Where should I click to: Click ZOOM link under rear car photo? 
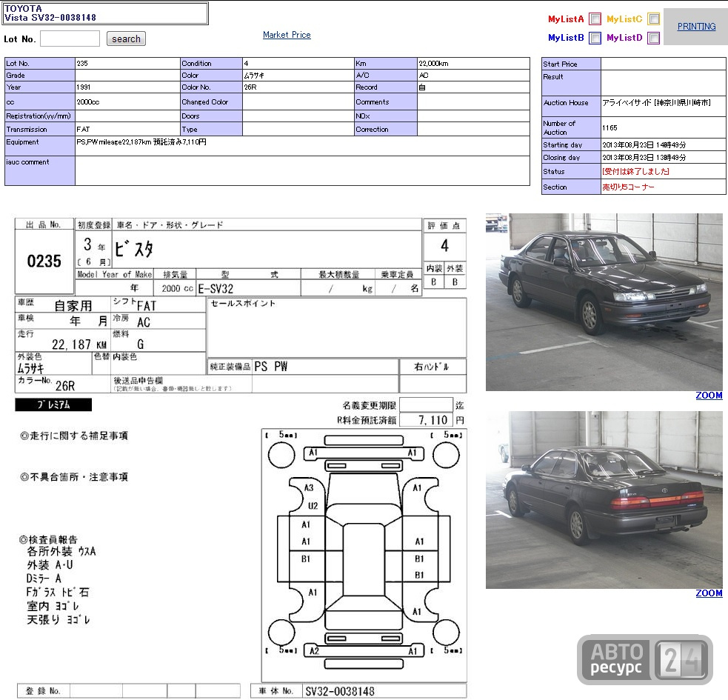pos(709,593)
